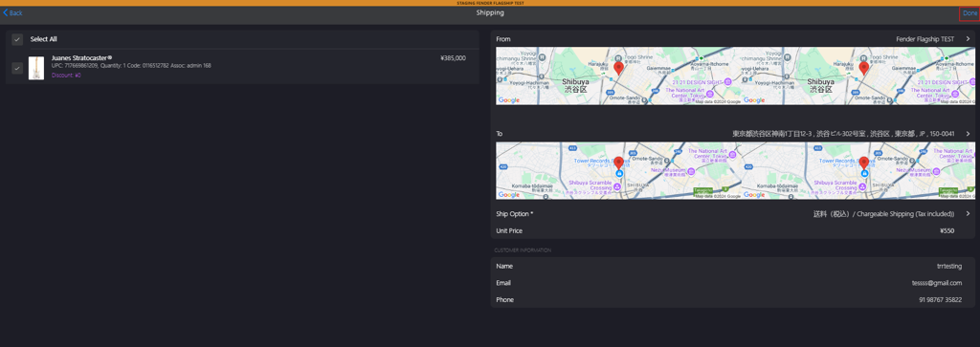Click the email tessss@gmail.com
Viewport: 980px width, 347px height.
pos(937,283)
